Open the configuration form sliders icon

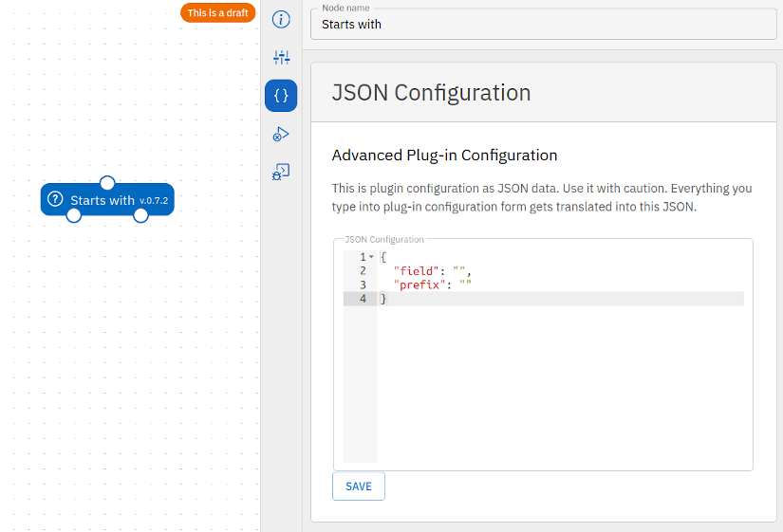pos(281,58)
